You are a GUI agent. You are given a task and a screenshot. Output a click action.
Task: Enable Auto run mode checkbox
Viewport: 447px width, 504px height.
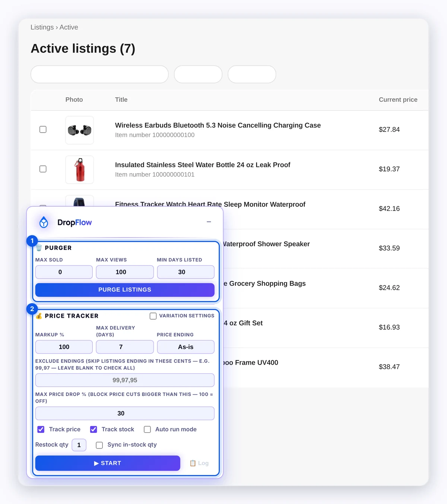click(x=148, y=429)
